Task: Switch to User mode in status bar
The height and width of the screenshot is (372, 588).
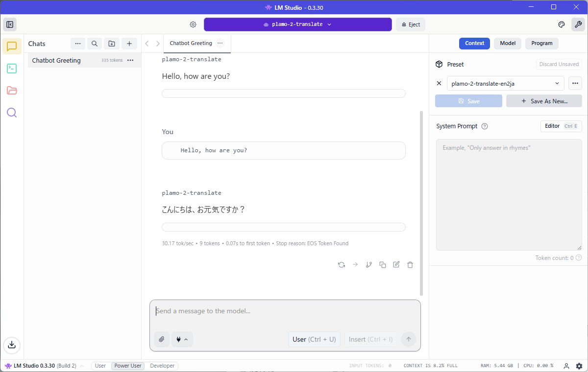Action: (100, 366)
